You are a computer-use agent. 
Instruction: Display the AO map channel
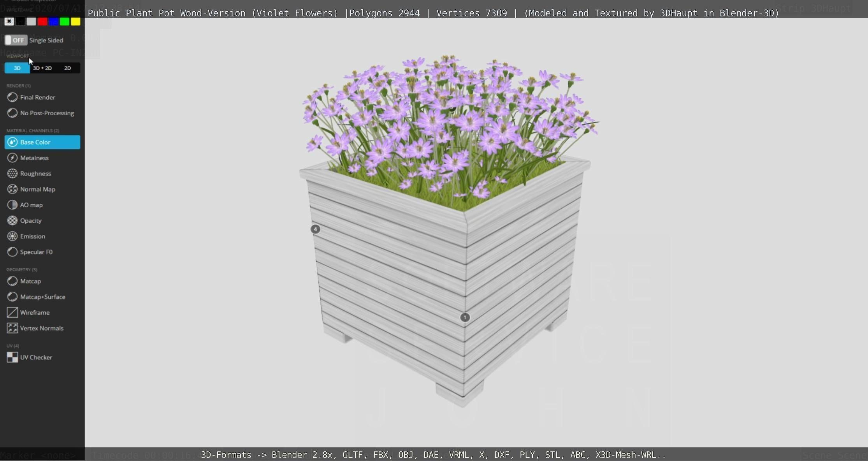click(42, 205)
